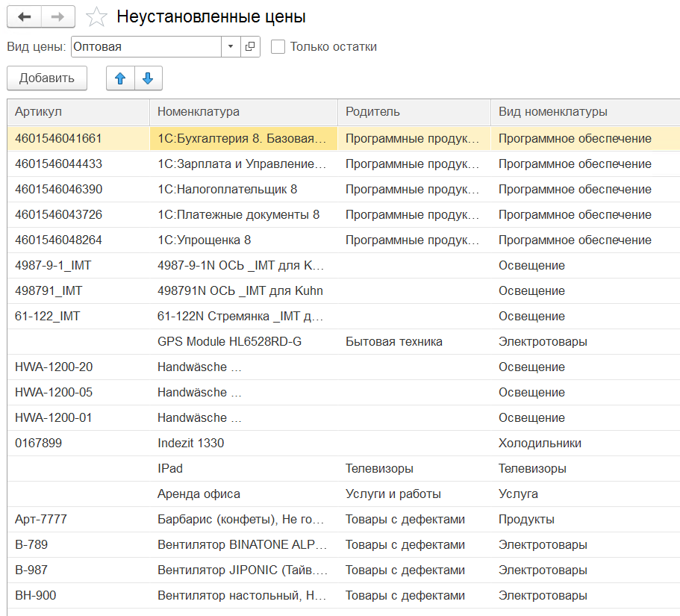Screen dimensions: 680x616
Task: Select row Вентилятор BINATONE ALP
Action: [x=243, y=544]
